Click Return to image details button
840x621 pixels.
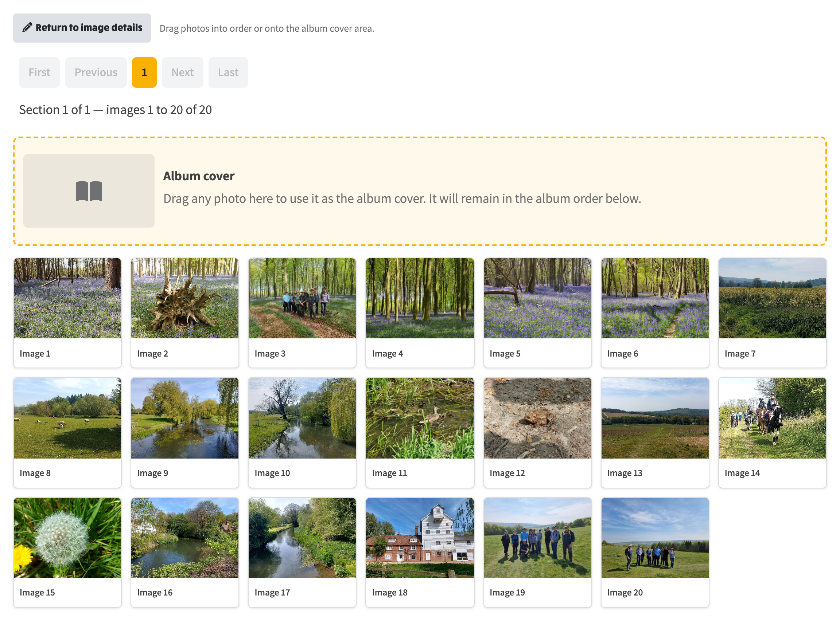[x=82, y=28]
